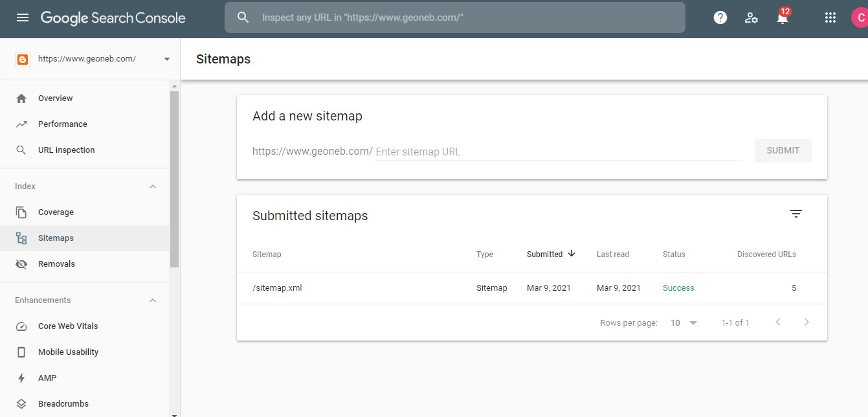Click the Blogger property icon
Screen dimensions: 868x417
coord(23,59)
